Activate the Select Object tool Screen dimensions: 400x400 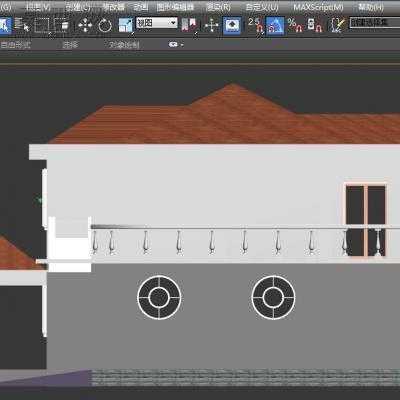point(5,25)
